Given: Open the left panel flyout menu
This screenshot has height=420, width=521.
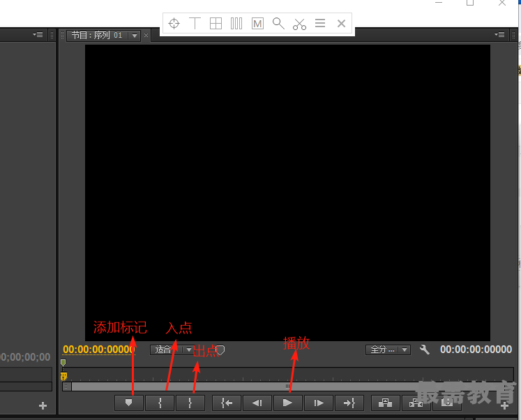Looking at the screenshot, I should [x=38, y=35].
